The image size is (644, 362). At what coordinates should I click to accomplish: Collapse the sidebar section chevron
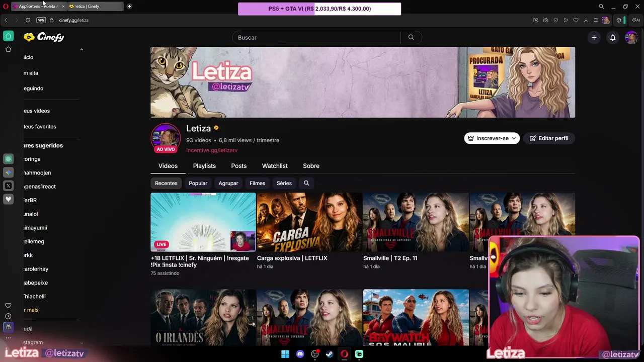click(x=82, y=49)
